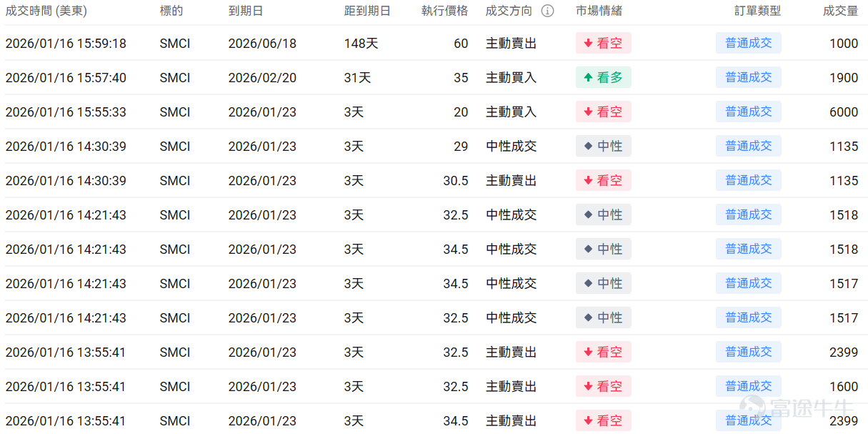Image resolution: width=868 pixels, height=434 pixels.
Task: Select strike price 20
Action: click(x=461, y=112)
